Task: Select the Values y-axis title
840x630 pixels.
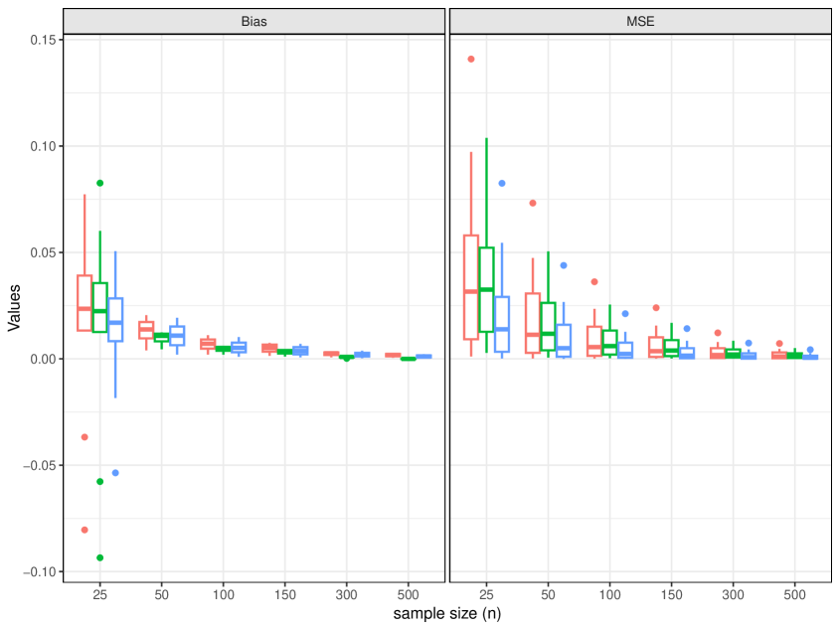Action: coord(14,307)
